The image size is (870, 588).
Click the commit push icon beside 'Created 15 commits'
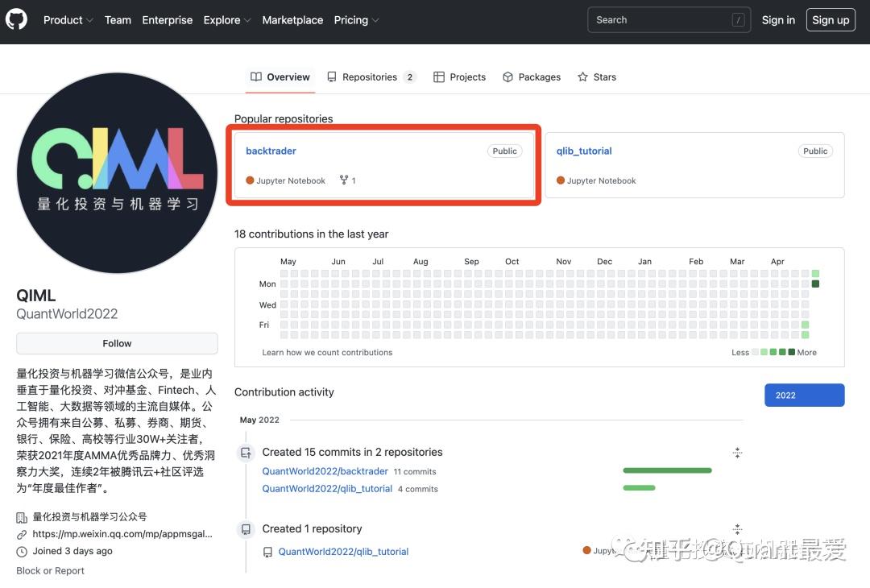245,453
